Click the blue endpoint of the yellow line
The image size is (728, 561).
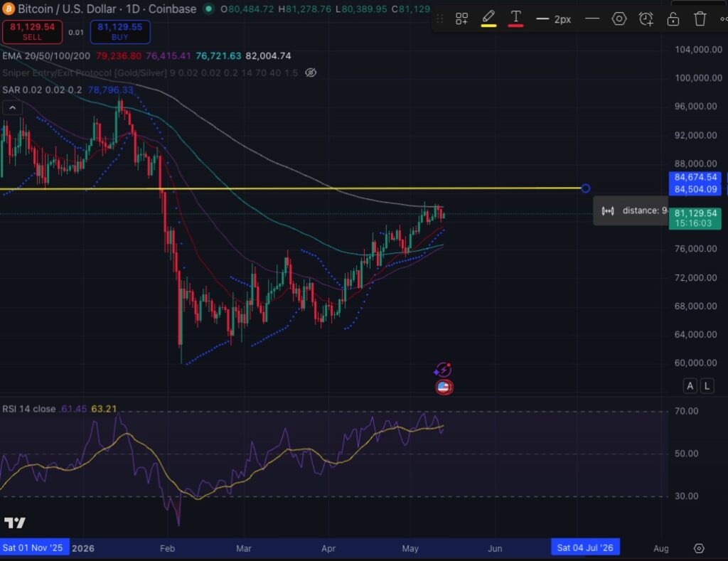click(586, 188)
